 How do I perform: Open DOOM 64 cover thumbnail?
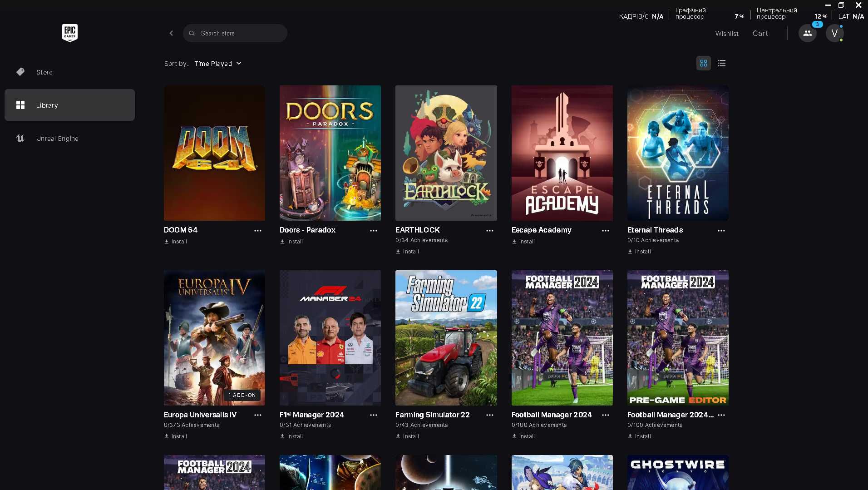coord(214,153)
